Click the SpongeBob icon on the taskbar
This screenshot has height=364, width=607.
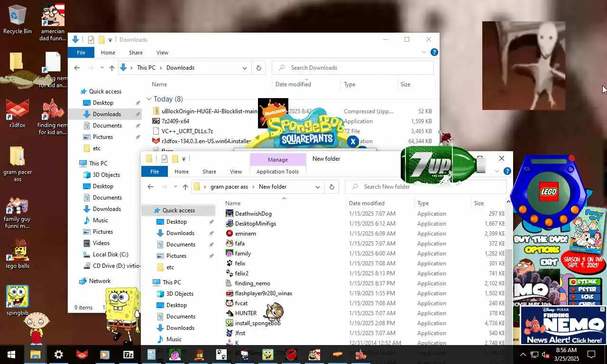click(x=268, y=355)
